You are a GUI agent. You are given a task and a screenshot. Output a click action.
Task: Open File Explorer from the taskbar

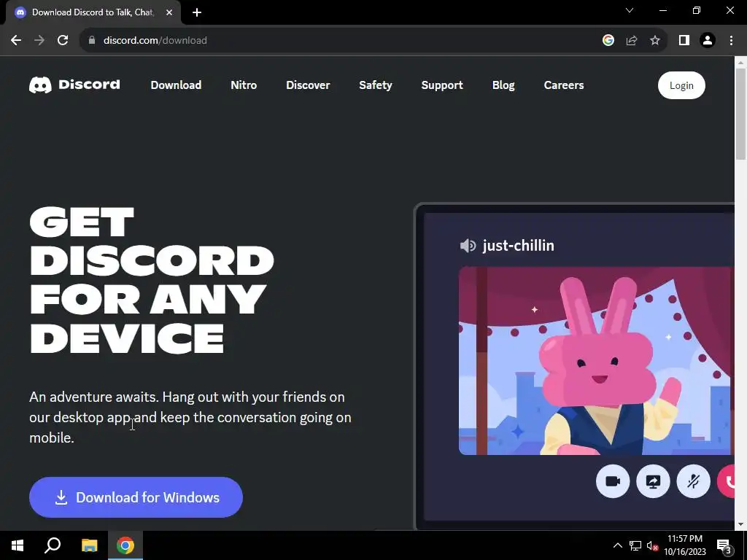pos(89,545)
